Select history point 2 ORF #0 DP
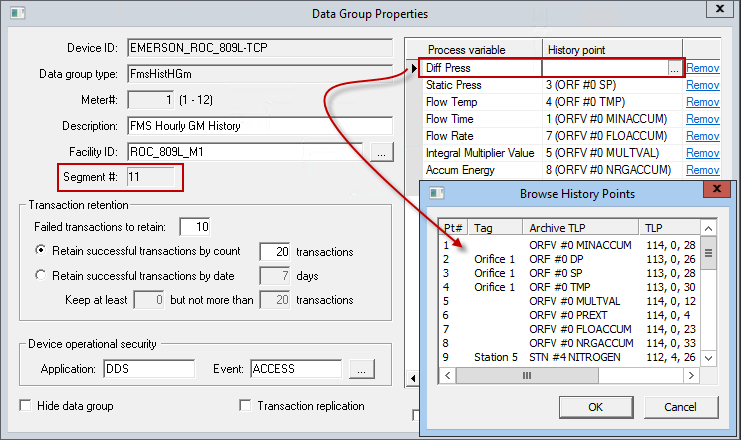 coord(569,259)
